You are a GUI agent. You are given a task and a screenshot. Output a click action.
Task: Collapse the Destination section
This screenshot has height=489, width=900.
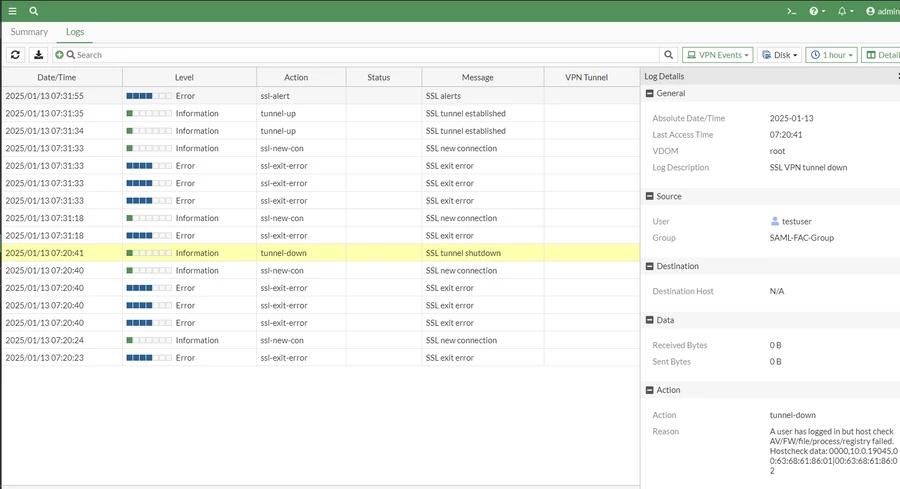pos(650,266)
